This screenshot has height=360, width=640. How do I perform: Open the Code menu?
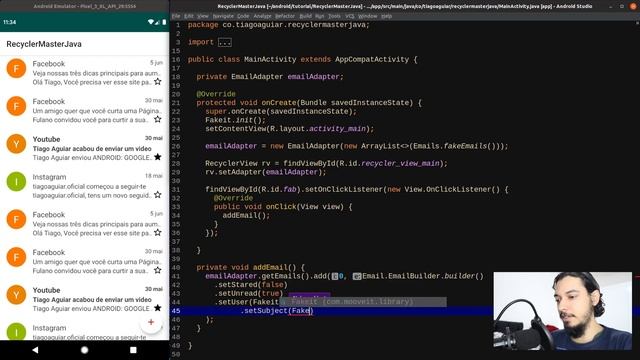click(243, 16)
